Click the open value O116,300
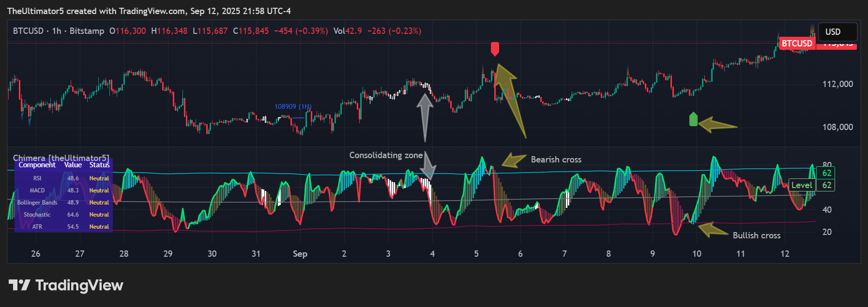Screen dimensions: 868x307 tap(127, 31)
